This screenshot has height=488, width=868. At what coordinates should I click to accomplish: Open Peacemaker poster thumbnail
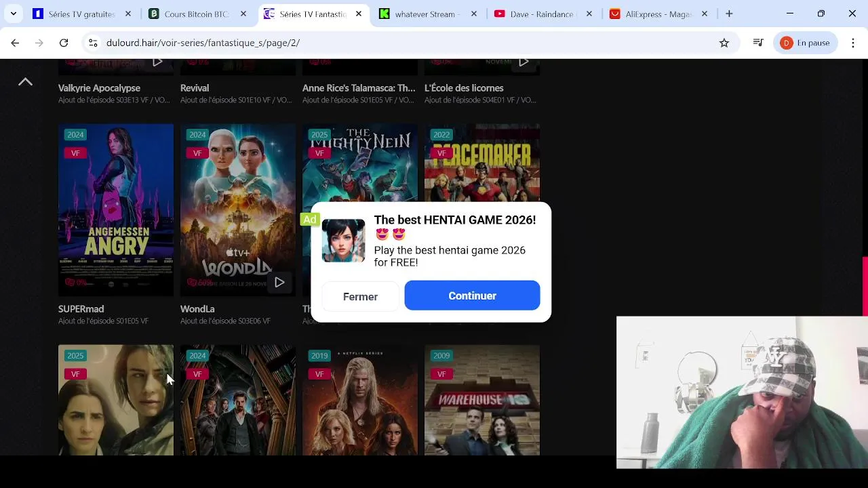[x=482, y=163]
